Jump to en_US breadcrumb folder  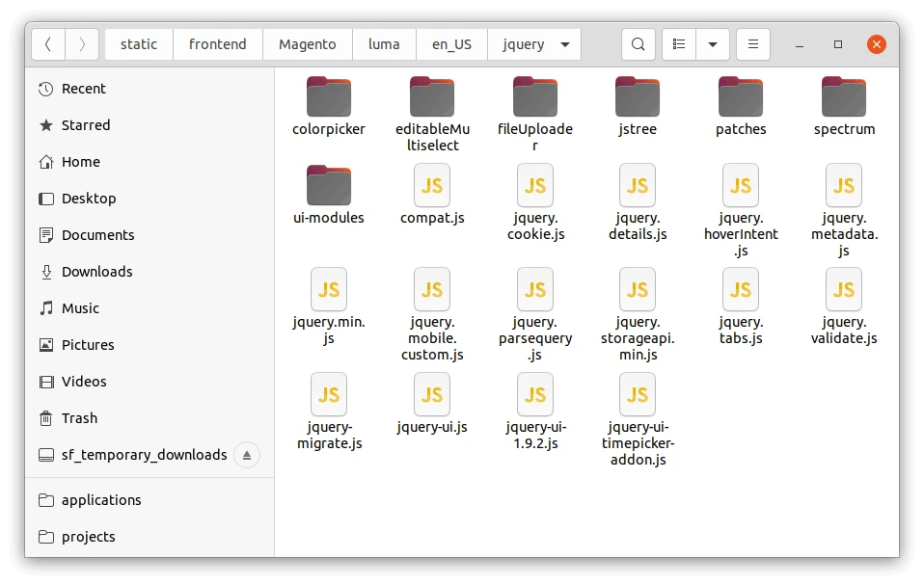point(451,44)
